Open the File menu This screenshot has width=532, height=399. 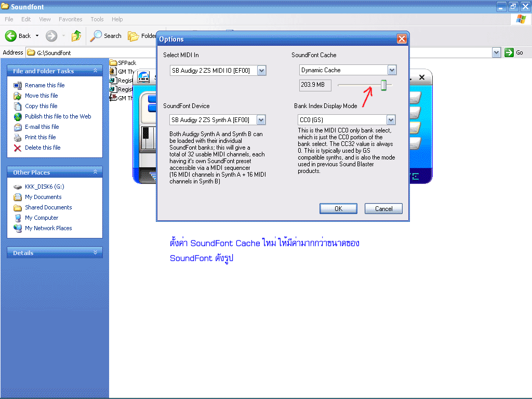click(x=9, y=19)
